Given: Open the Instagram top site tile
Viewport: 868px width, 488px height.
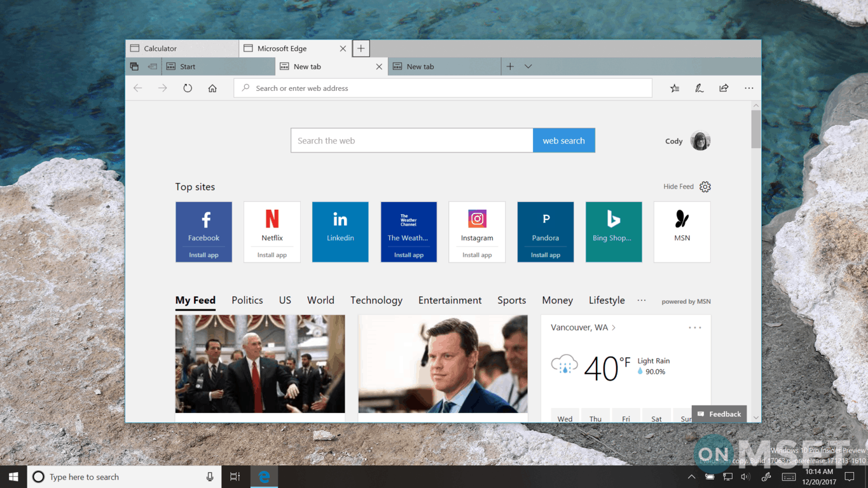Looking at the screenshot, I should coord(477,232).
